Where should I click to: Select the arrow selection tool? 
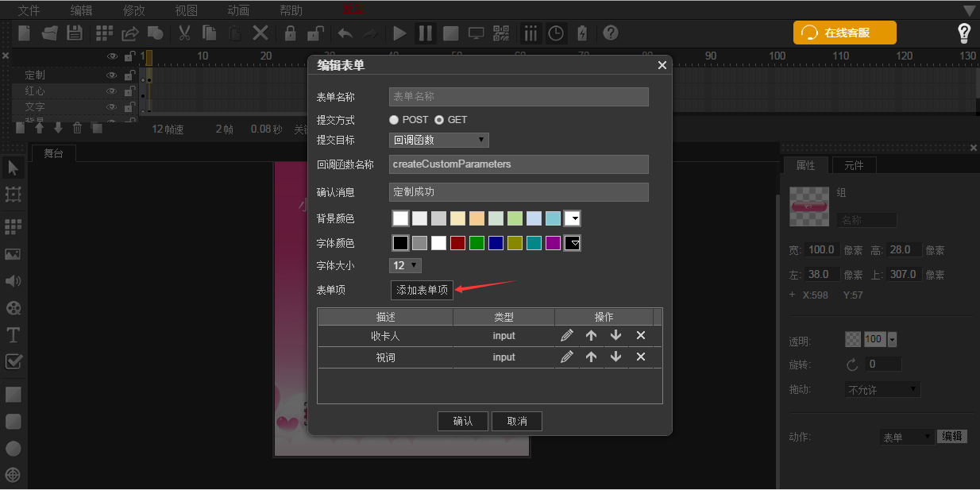(13, 168)
